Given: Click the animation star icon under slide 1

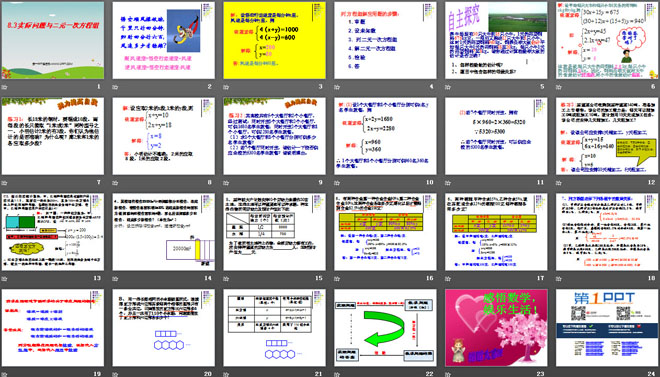Looking at the screenshot, I should click(4, 87).
